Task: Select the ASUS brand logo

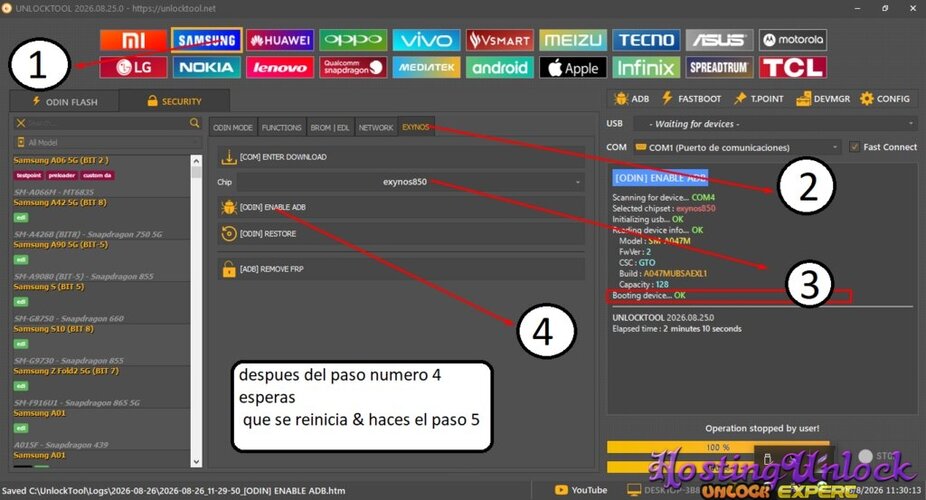Action: tap(719, 40)
